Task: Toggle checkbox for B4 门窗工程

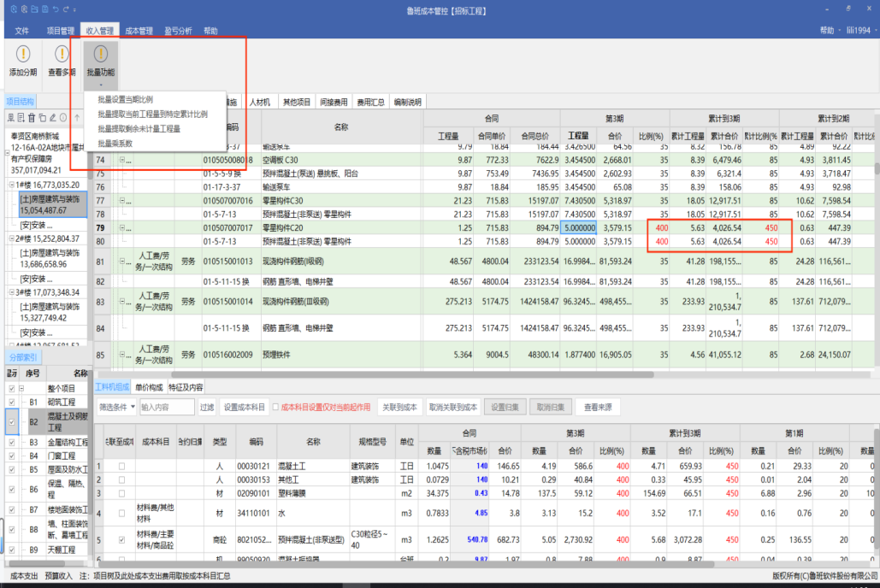Action: (x=12, y=456)
